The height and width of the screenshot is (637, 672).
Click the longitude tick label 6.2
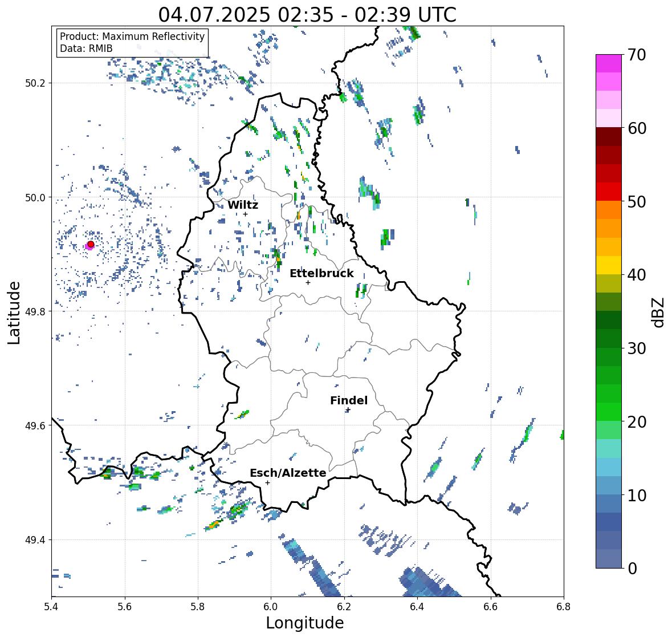coord(344,607)
